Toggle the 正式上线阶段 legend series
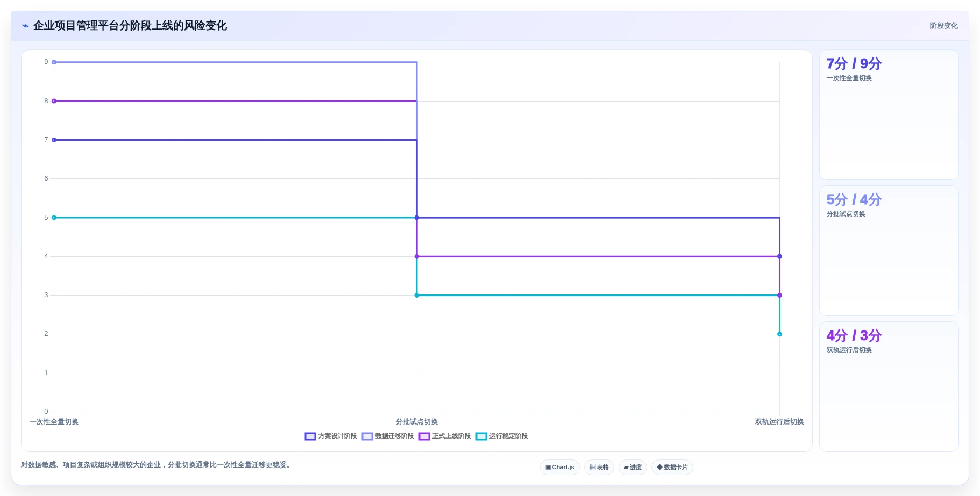 [x=445, y=436]
